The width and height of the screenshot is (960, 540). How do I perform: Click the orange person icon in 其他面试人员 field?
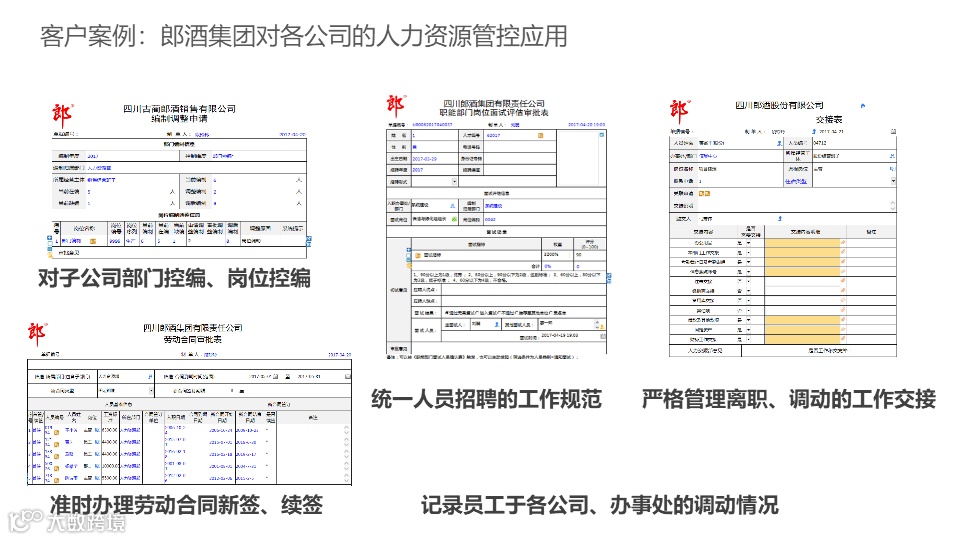[x=602, y=327]
